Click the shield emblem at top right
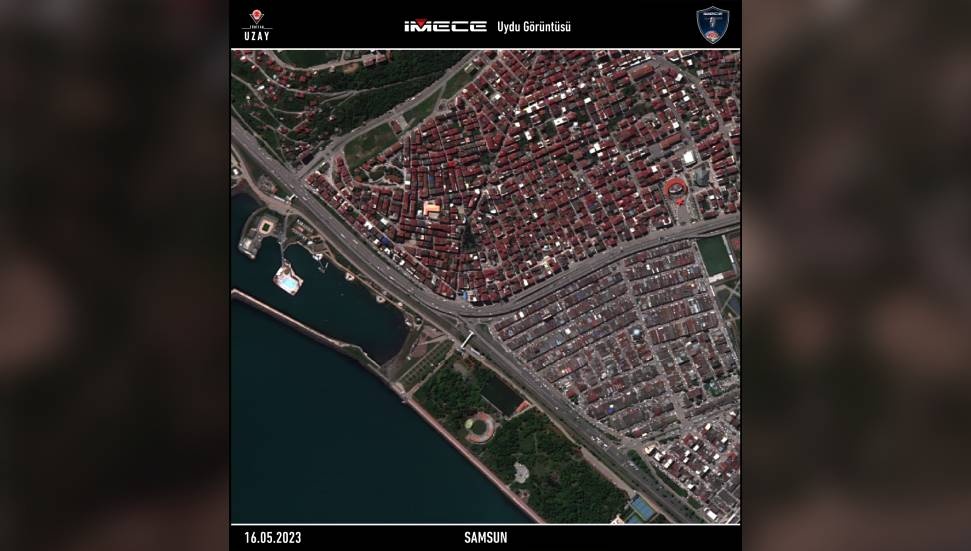971x551 pixels. coord(712,25)
